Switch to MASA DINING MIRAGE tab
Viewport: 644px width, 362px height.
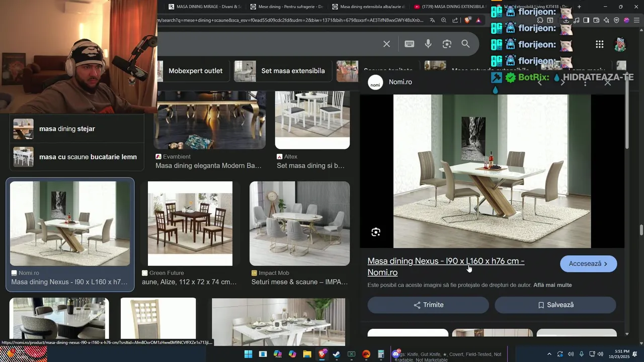tap(205, 7)
